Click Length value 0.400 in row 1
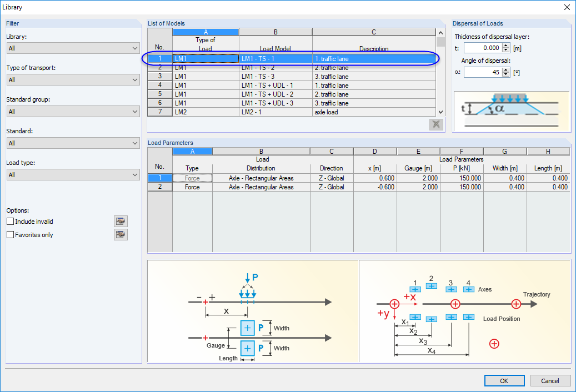 pos(548,178)
